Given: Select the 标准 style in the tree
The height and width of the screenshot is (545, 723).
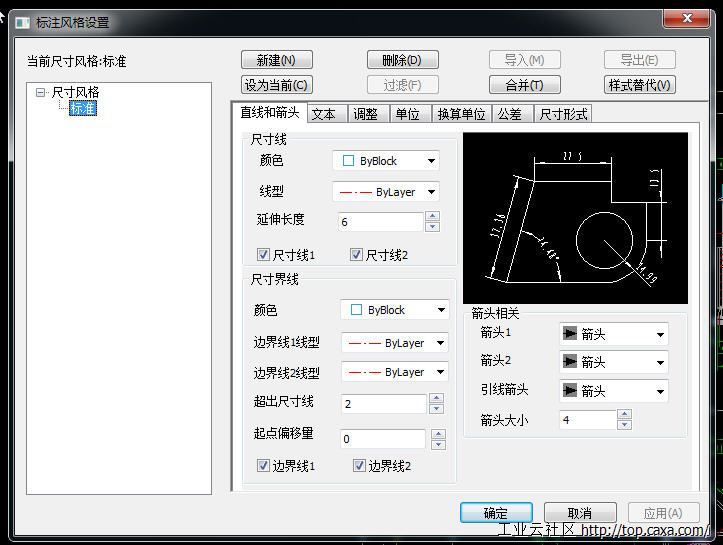Looking at the screenshot, I should (83, 108).
